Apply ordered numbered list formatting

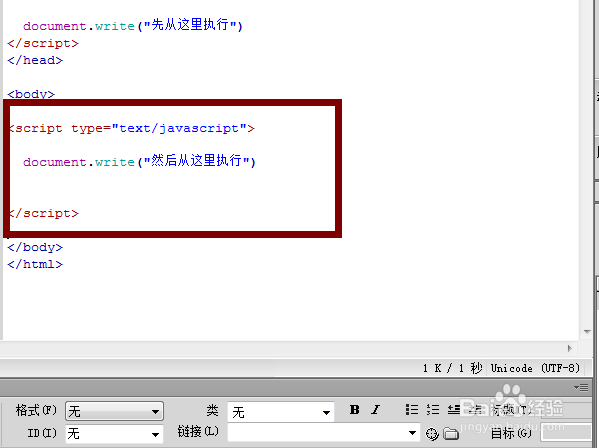pos(432,410)
